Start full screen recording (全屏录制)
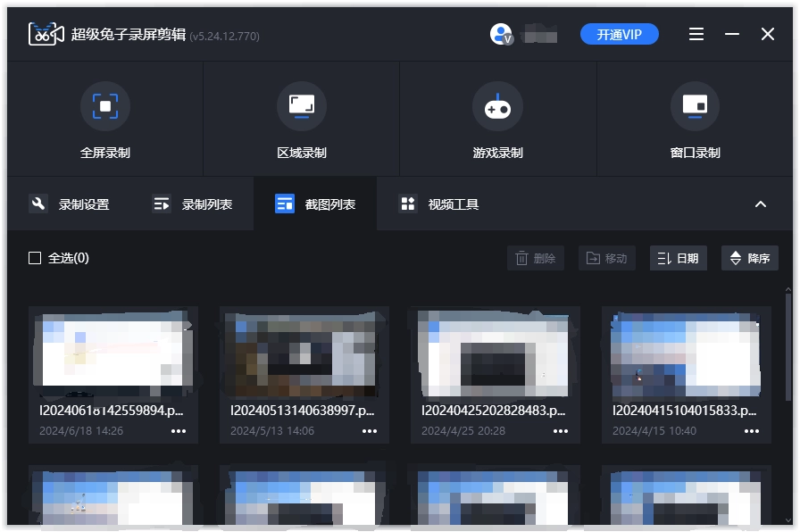The height and width of the screenshot is (532, 800). pos(105,107)
